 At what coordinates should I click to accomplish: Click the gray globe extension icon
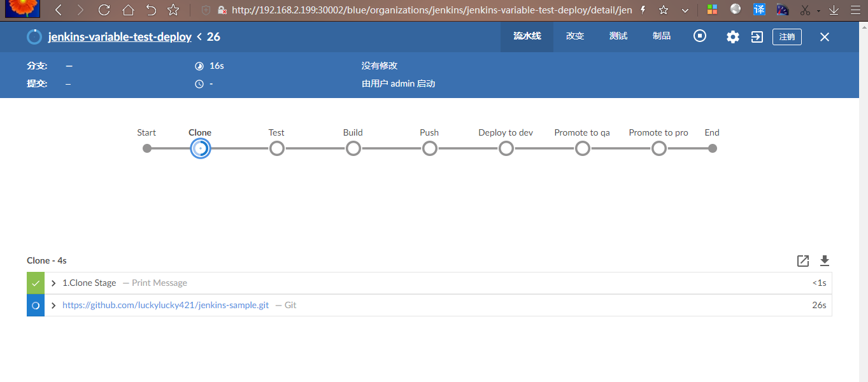point(736,9)
